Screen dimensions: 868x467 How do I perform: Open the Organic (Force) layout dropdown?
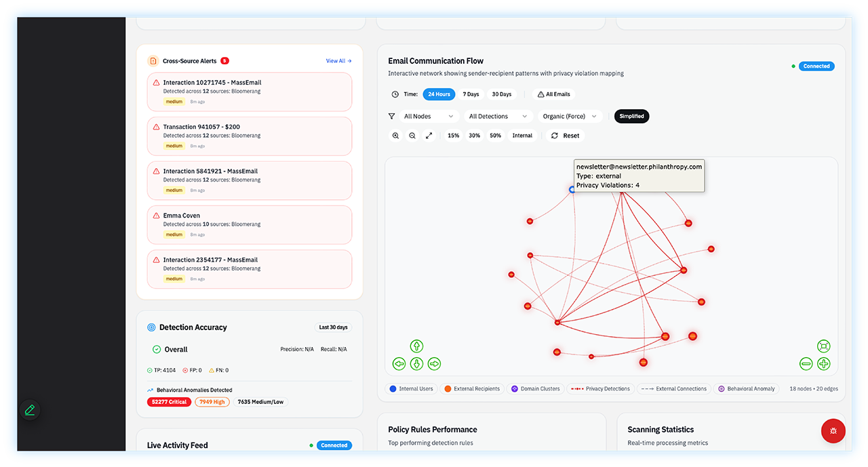pos(570,117)
